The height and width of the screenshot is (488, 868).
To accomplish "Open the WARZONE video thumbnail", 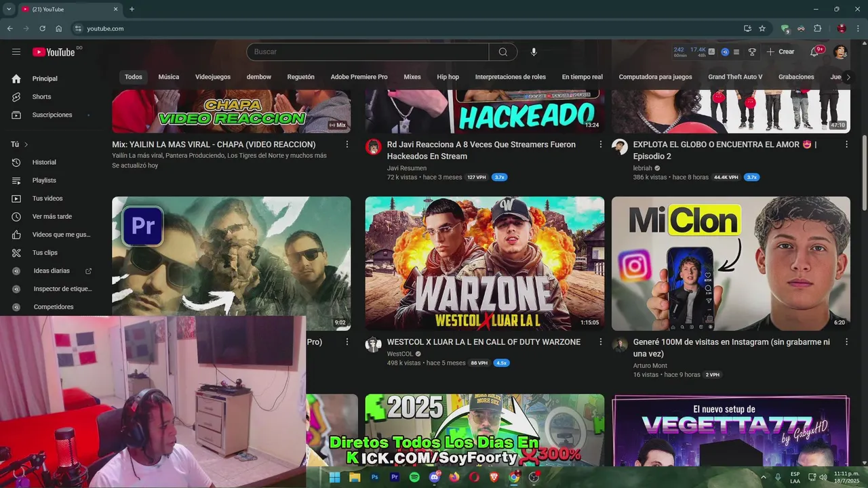I will point(484,264).
